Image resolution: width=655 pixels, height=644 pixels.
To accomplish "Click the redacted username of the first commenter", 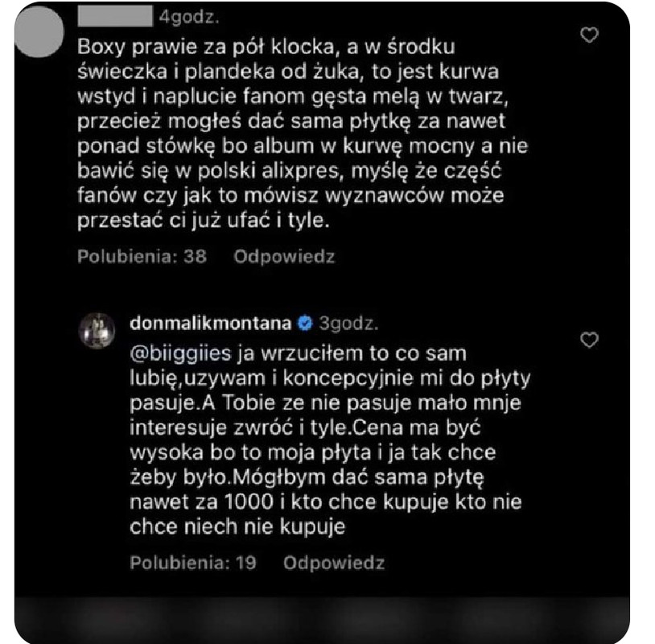I will coord(115,16).
